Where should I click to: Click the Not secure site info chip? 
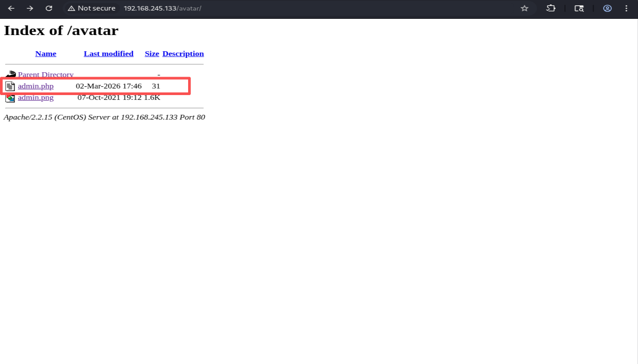[92, 8]
